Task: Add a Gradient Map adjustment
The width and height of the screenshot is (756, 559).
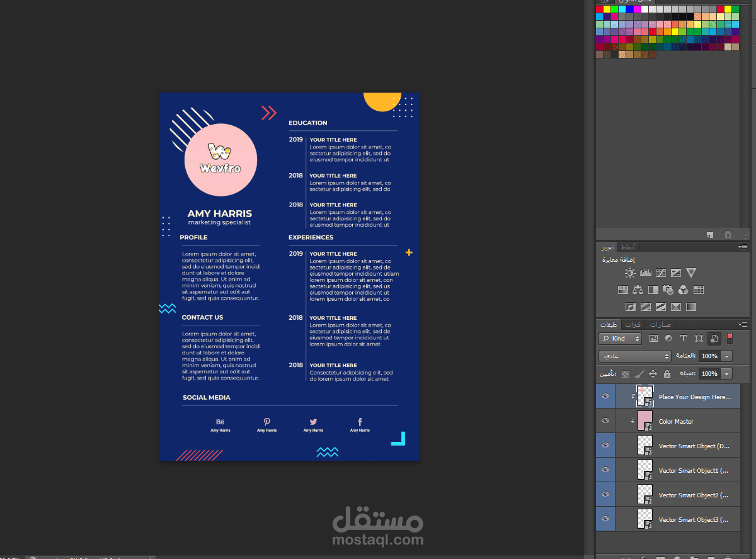Action: click(x=691, y=307)
